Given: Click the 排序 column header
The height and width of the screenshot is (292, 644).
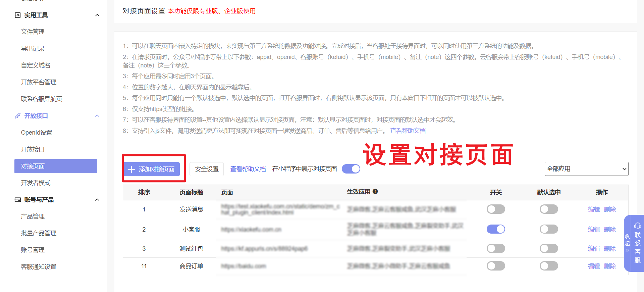Looking at the screenshot, I should pyautogui.click(x=144, y=192).
